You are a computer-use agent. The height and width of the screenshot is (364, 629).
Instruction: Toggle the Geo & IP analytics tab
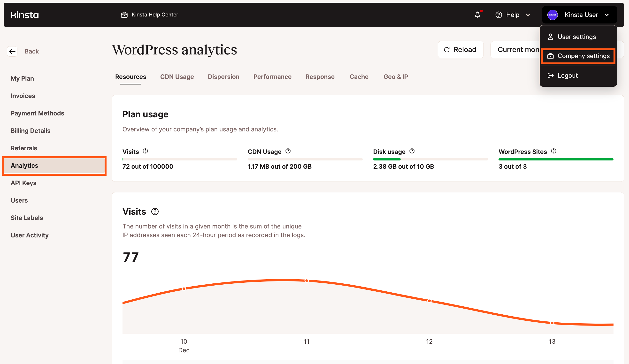pos(396,77)
